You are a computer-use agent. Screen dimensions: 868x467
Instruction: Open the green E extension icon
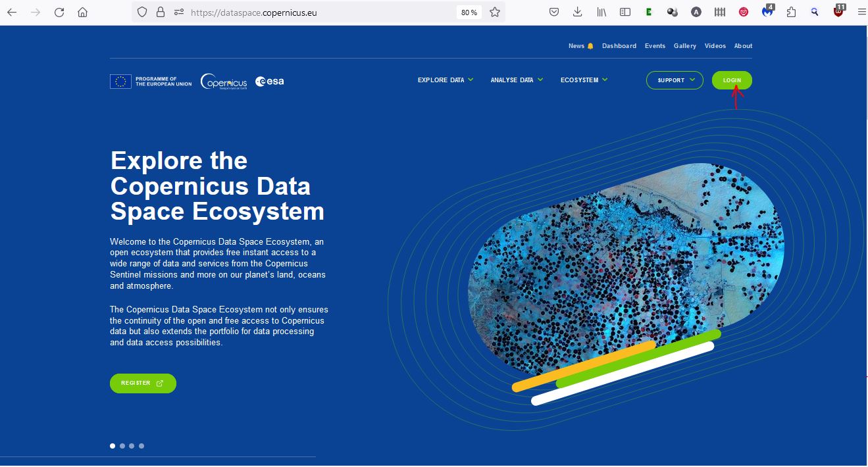pos(649,12)
